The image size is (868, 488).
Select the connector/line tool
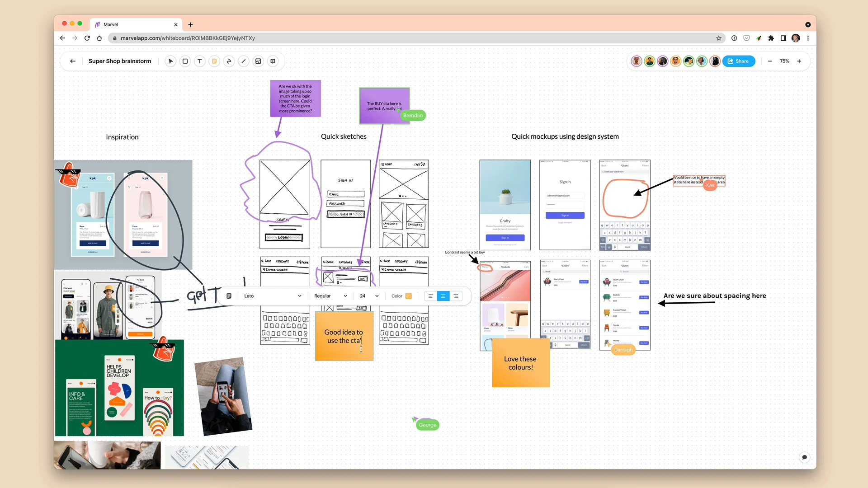coord(243,61)
